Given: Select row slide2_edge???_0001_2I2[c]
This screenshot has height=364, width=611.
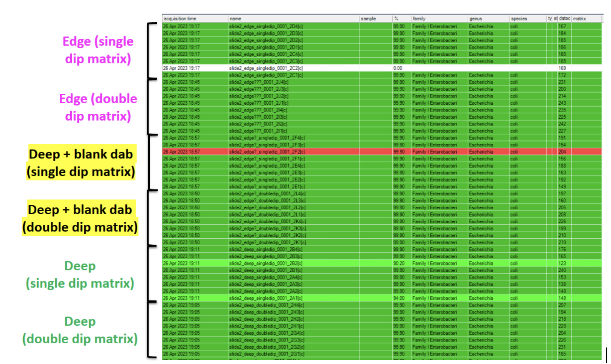Looking at the screenshot, I should (382, 124).
